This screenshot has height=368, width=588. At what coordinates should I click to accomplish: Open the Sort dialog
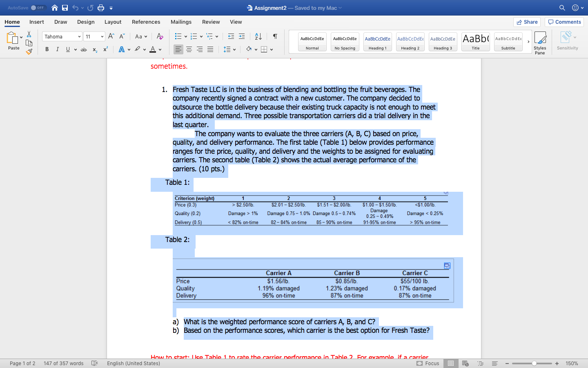click(x=258, y=36)
